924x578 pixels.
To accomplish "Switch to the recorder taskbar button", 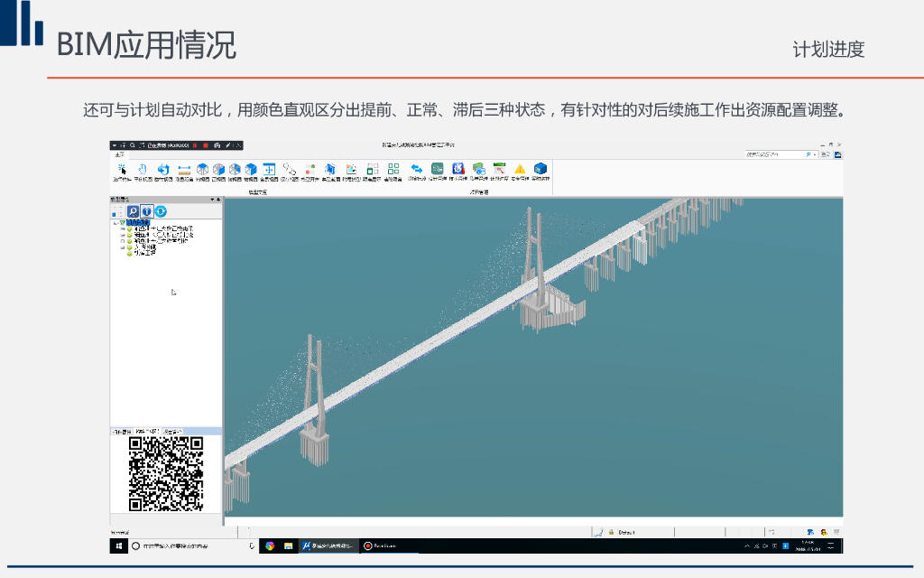I will (x=389, y=546).
